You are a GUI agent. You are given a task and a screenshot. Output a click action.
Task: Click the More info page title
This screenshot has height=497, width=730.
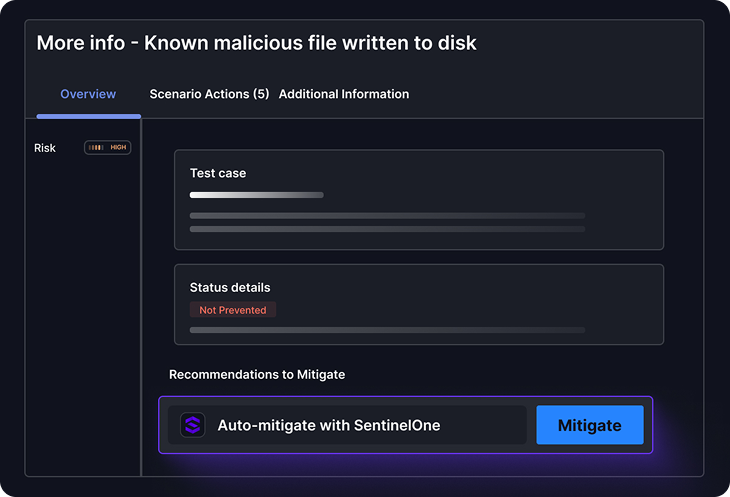(257, 43)
